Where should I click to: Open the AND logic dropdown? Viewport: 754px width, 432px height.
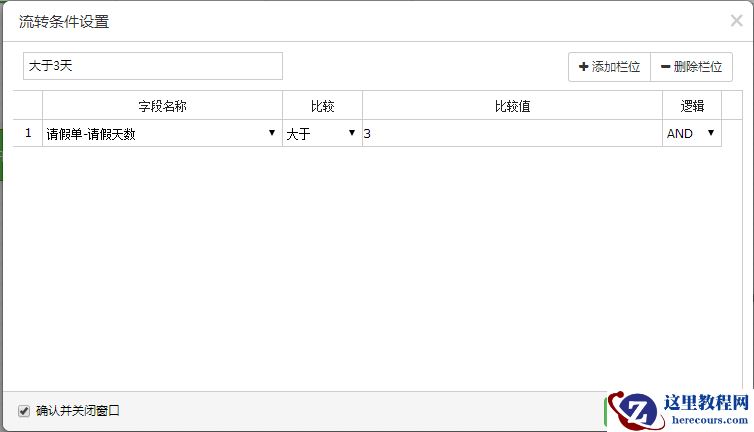point(691,133)
